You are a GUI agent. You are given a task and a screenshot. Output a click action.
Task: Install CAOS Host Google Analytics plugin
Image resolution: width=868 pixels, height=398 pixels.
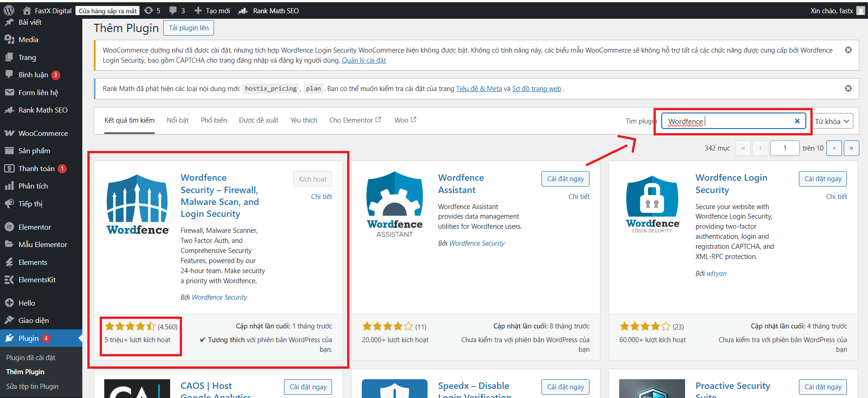click(x=308, y=387)
